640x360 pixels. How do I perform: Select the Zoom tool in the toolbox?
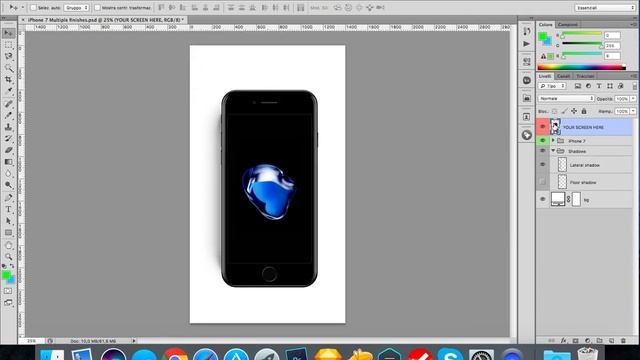8,257
